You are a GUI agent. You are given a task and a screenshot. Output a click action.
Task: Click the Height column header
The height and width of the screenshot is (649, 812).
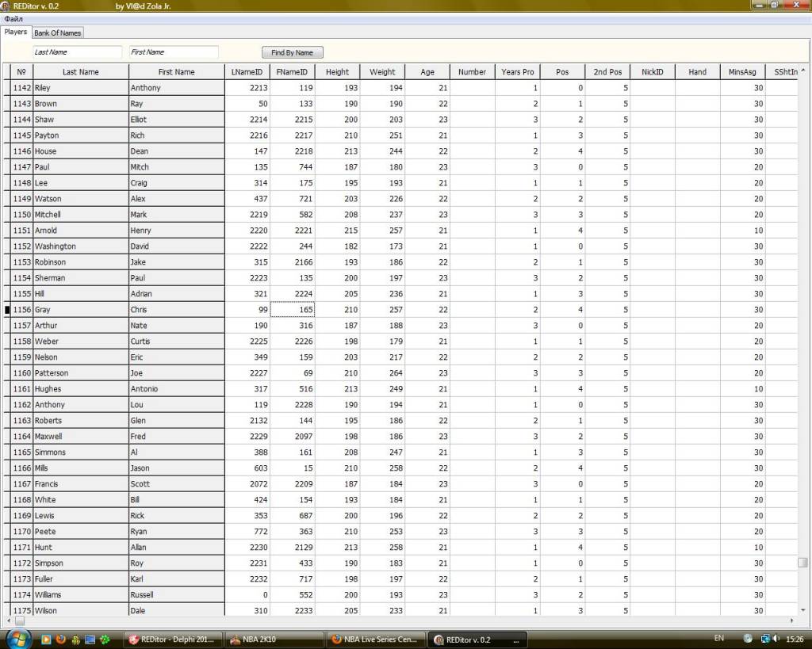[x=337, y=72]
